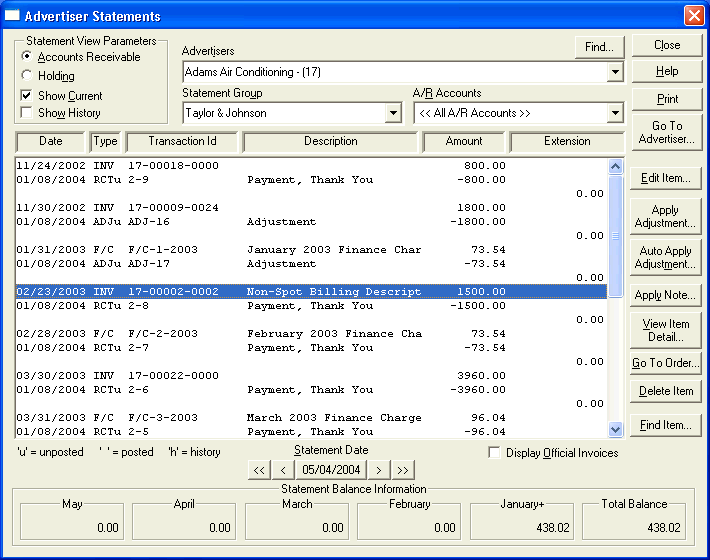
Task: Go To Order for selected item
Action: pyautogui.click(x=666, y=363)
